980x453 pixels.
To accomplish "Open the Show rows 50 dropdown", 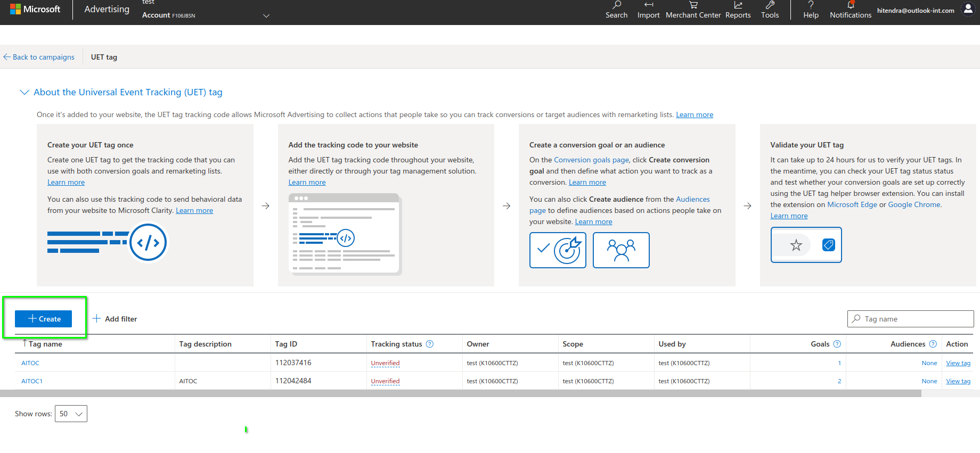I will 71,414.
